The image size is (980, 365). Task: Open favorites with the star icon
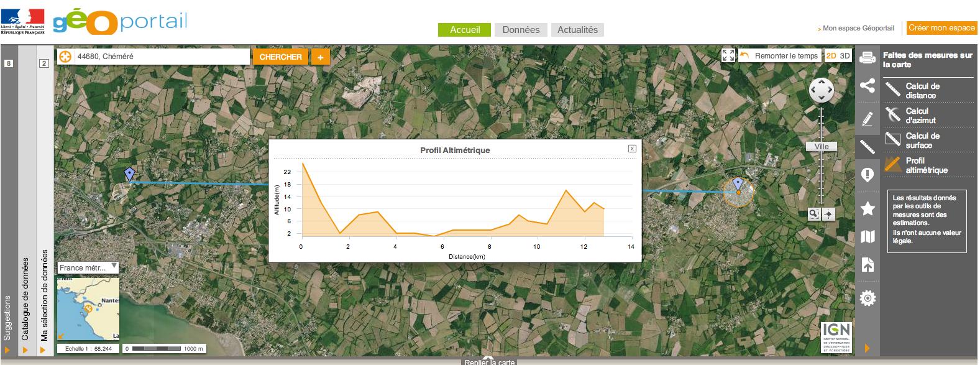[868, 208]
